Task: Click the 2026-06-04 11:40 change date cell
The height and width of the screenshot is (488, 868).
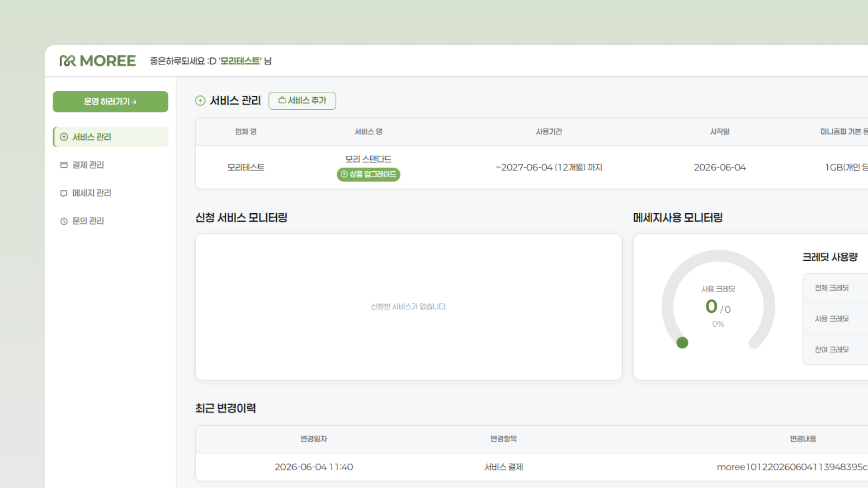Action: click(314, 467)
